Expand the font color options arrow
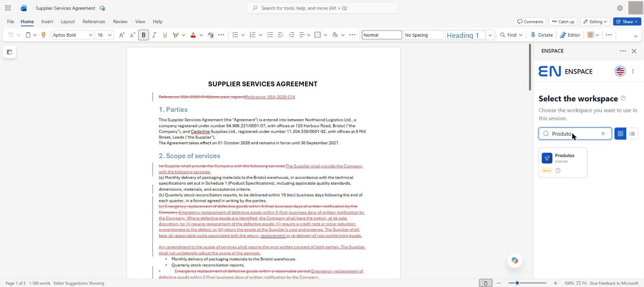 (201, 35)
